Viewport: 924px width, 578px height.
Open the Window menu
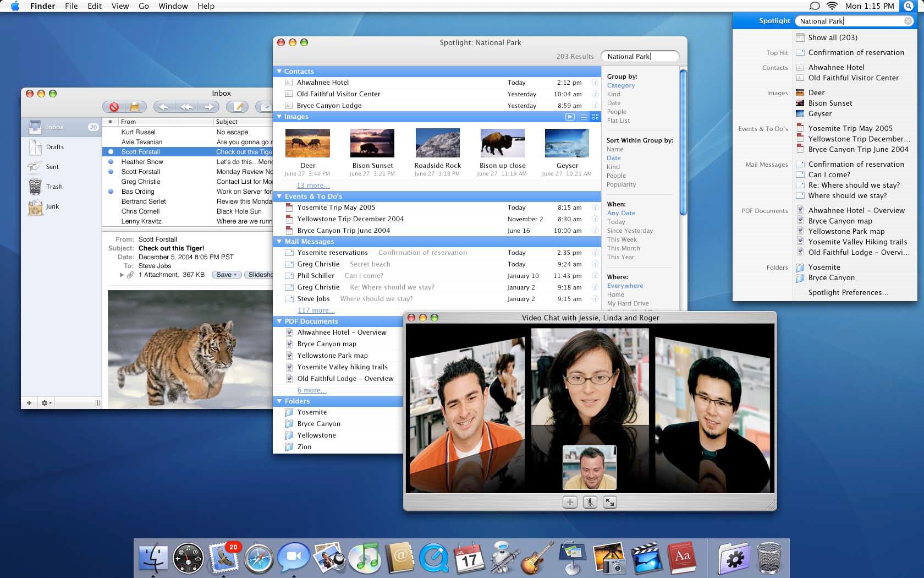[173, 6]
